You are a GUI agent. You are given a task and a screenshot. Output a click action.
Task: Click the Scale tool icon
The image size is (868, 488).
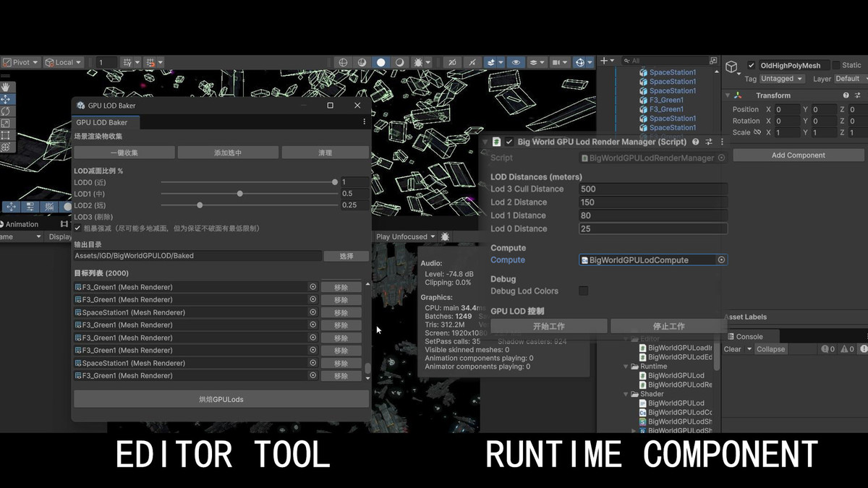point(6,123)
